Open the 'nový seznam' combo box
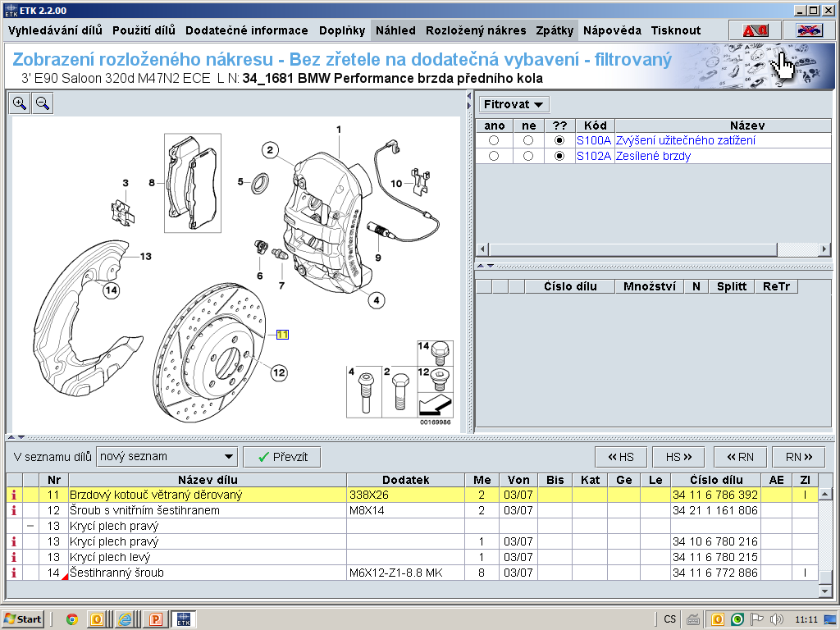Viewport: 840px width, 630px height. [167, 457]
